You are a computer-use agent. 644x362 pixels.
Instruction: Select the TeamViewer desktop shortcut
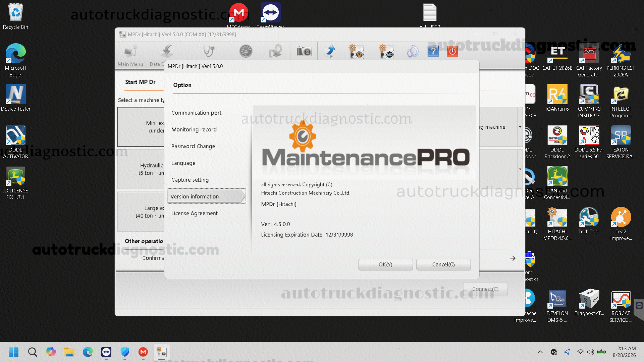click(x=270, y=15)
